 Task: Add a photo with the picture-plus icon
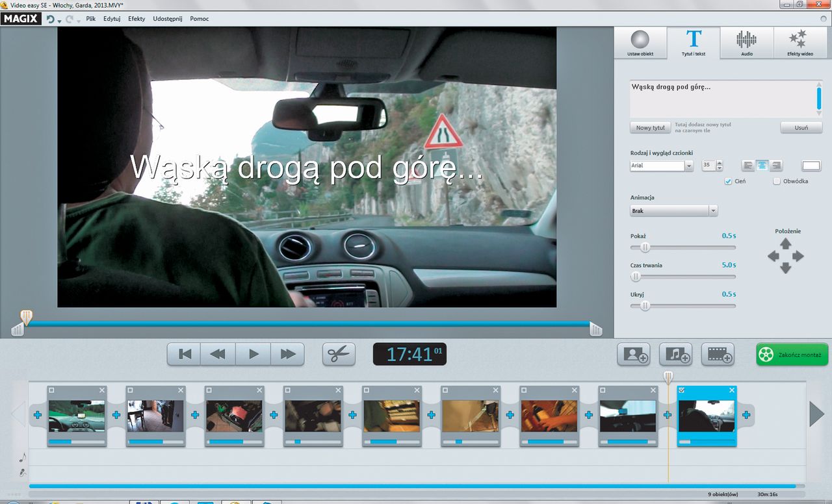634,355
